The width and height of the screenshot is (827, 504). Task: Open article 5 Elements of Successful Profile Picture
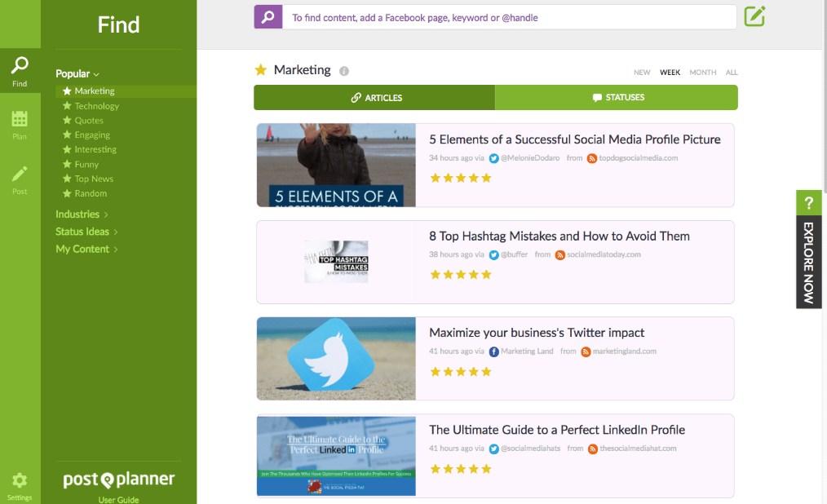574,139
